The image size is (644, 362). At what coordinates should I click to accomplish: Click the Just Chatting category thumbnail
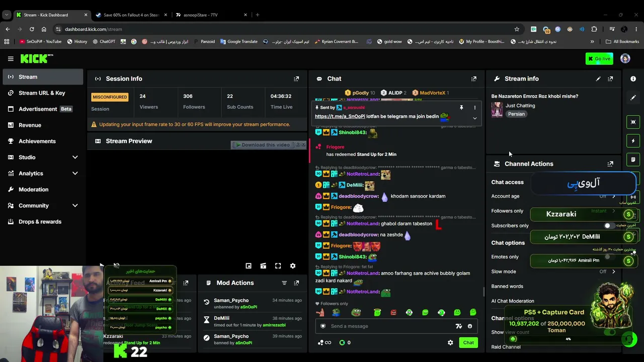click(497, 110)
